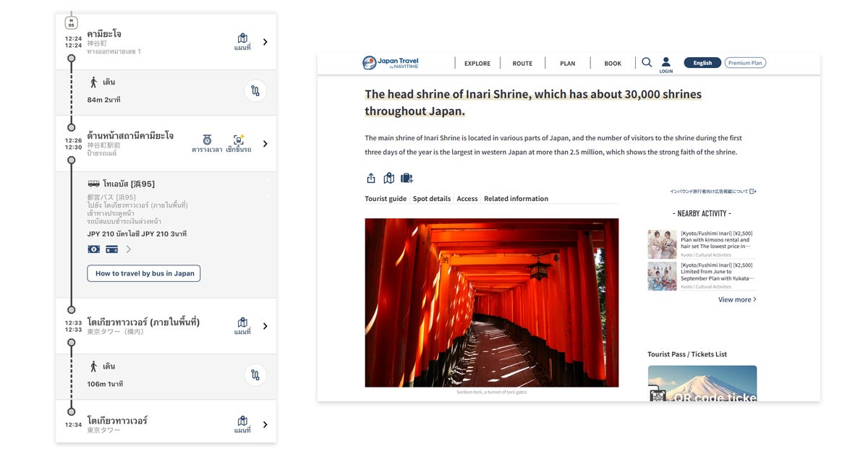Open the QR code ticket banner

[702, 383]
